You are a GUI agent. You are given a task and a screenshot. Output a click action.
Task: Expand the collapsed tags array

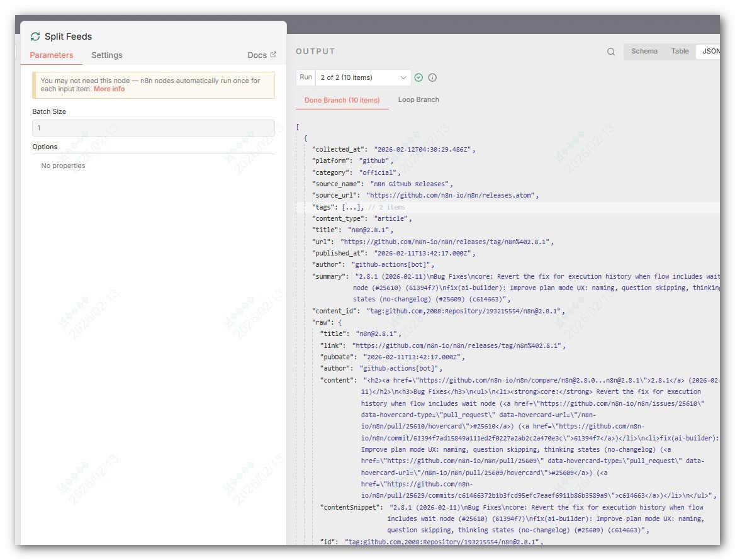coord(352,207)
